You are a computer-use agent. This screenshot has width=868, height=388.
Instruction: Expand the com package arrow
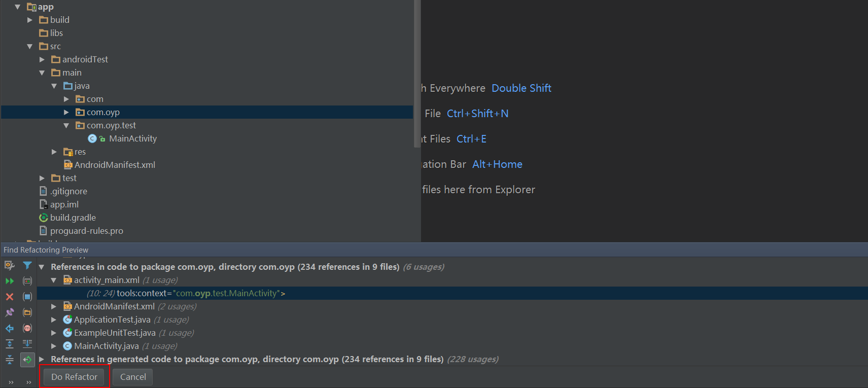click(66, 99)
